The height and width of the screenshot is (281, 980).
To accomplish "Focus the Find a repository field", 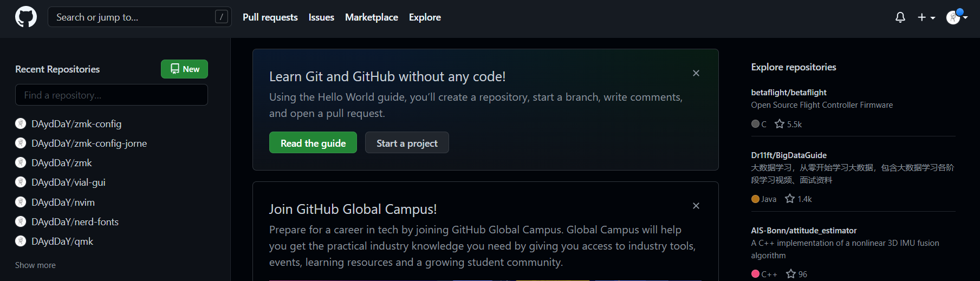I will click(x=112, y=95).
